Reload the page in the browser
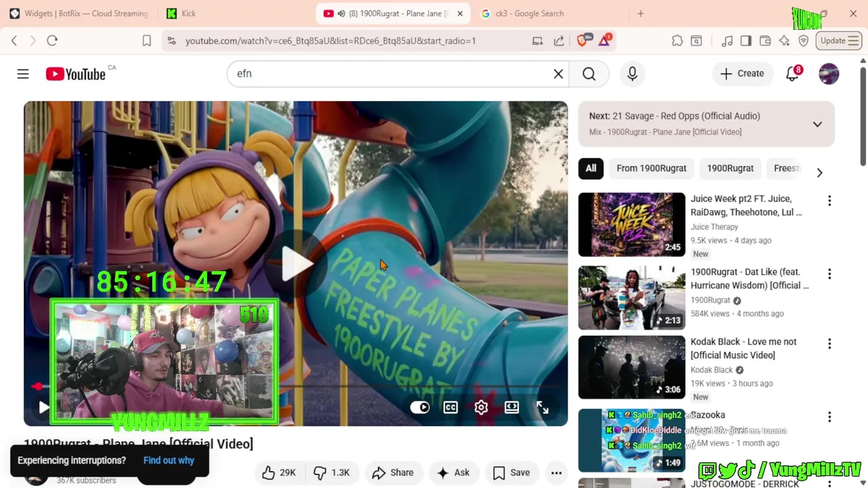The width and height of the screenshot is (868, 488). pos(52,41)
